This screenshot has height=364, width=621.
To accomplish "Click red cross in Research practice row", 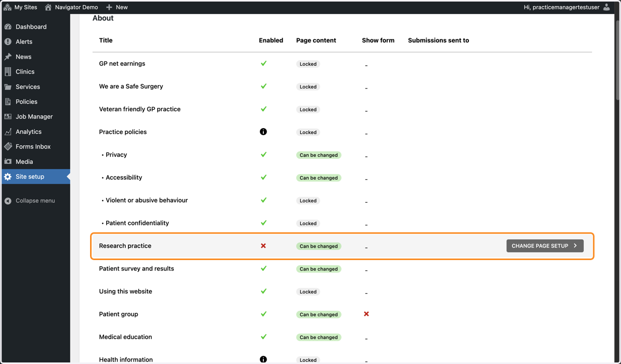I will (x=263, y=246).
